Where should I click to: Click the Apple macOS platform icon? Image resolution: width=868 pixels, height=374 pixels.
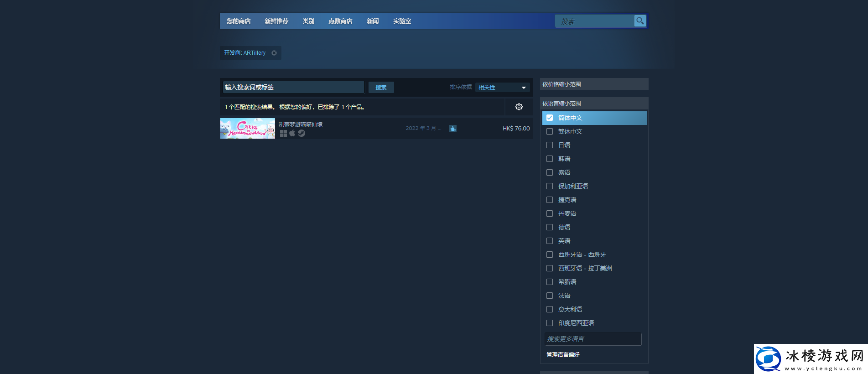click(292, 133)
